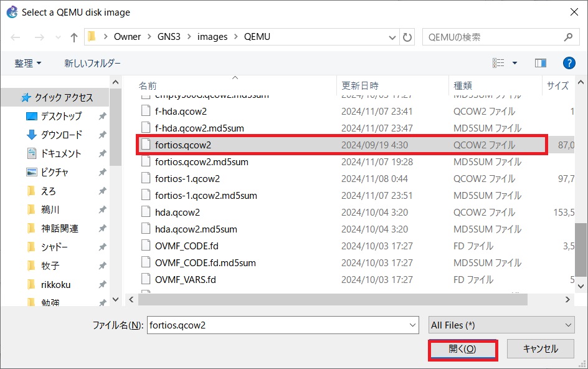Click the horizontal scrollbar right arrow

pos(567,300)
